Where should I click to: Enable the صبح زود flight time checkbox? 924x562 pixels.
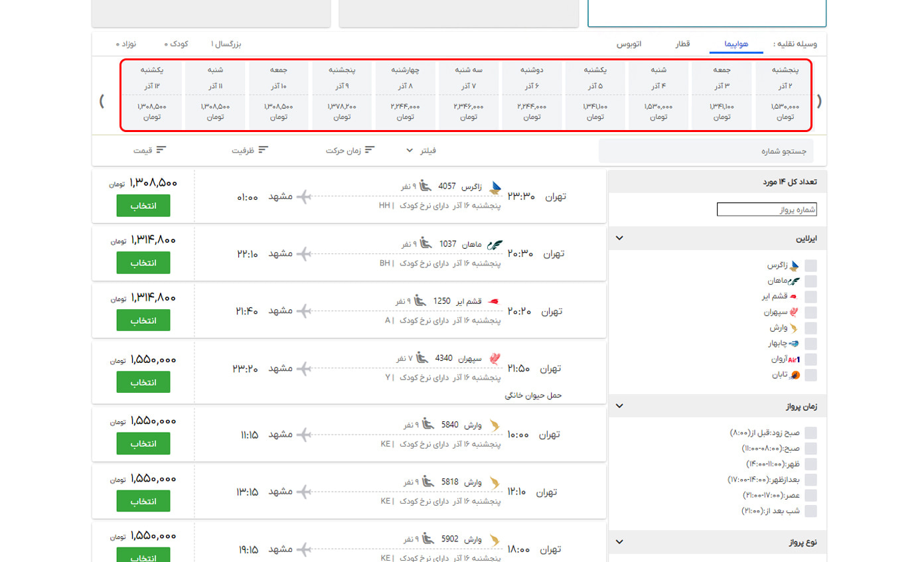810,433
